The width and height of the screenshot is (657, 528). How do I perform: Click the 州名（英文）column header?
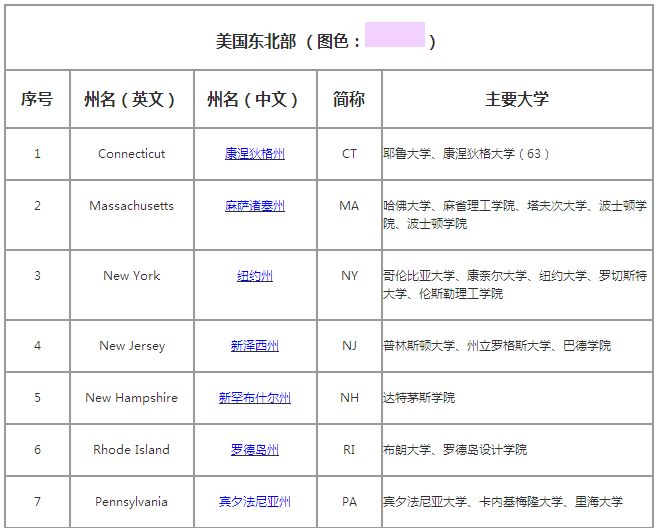coord(131,99)
